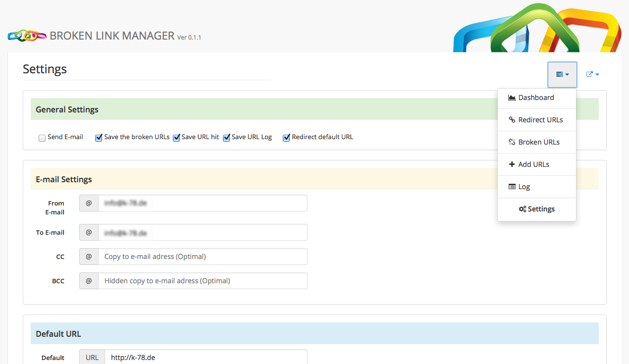Toggle the Save URL hit checkbox

(176, 138)
